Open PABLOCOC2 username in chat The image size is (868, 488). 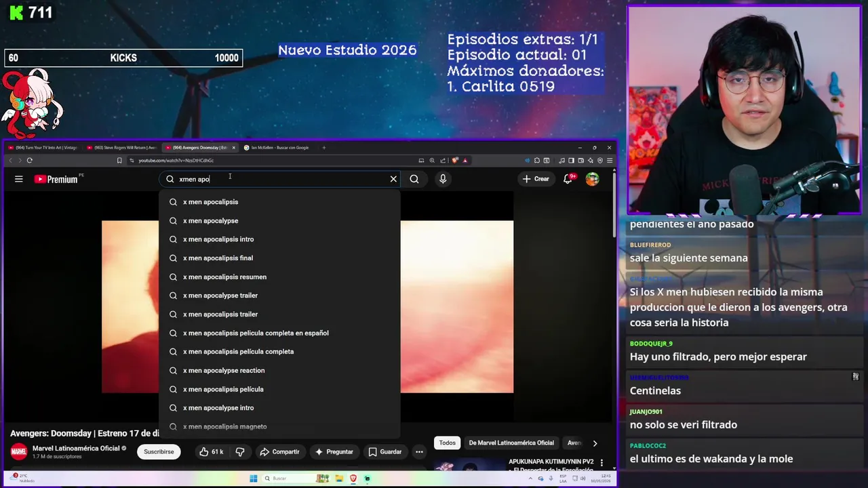[x=648, y=445]
